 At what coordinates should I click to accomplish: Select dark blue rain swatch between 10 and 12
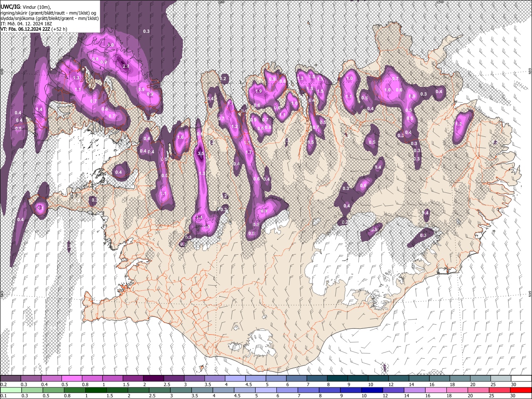(372, 390)
